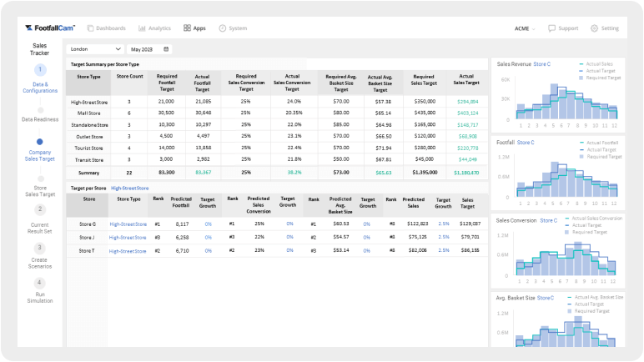Select Transit Store row label

pos(89,160)
